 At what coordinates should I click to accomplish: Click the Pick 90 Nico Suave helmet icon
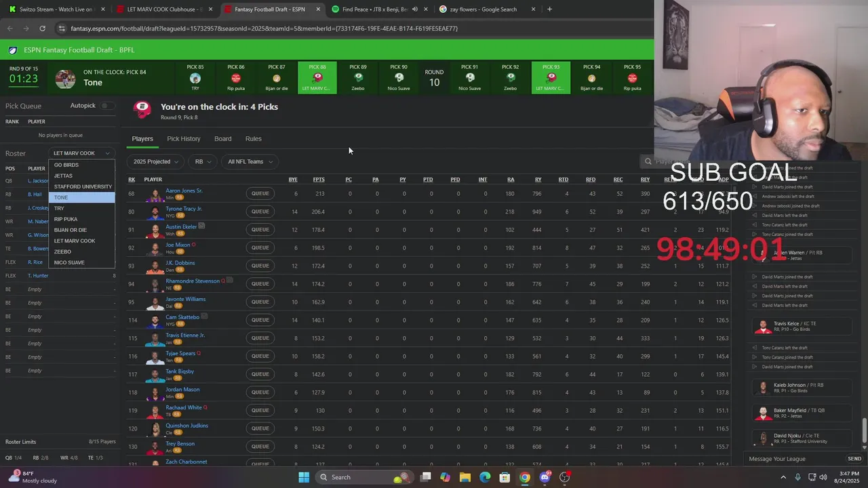[399, 78]
